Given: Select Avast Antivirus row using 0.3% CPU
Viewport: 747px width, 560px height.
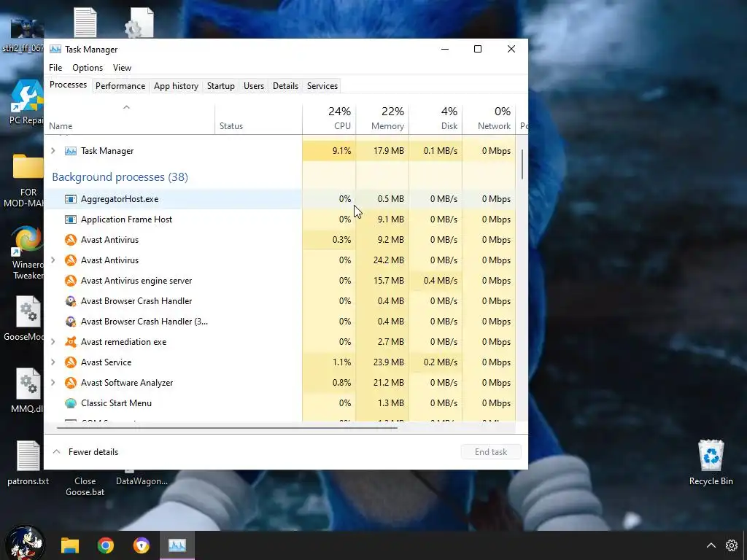Looking at the screenshot, I should coord(279,240).
